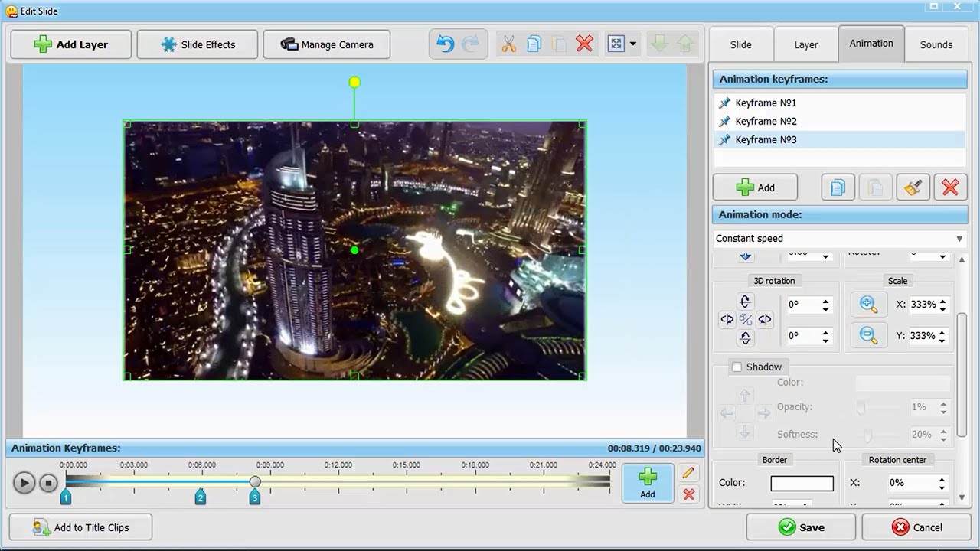Save the slide changes
980x551 pixels.
[801, 527]
